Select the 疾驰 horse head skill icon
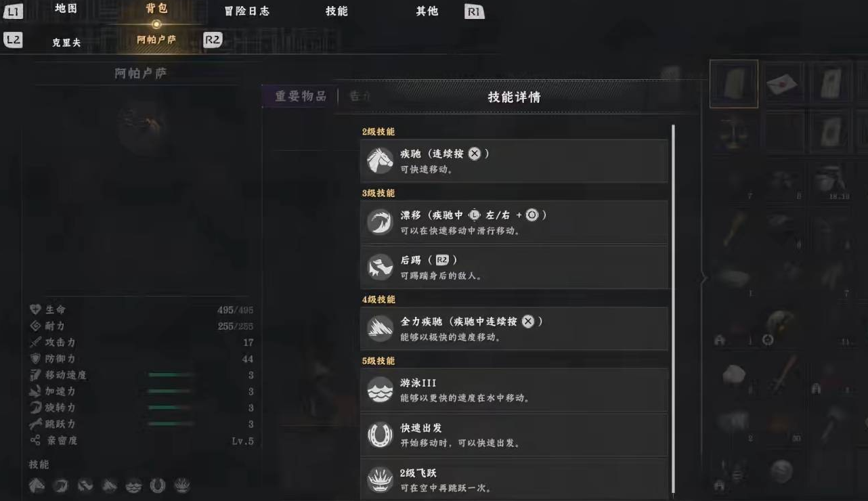The height and width of the screenshot is (501, 868). point(380,161)
